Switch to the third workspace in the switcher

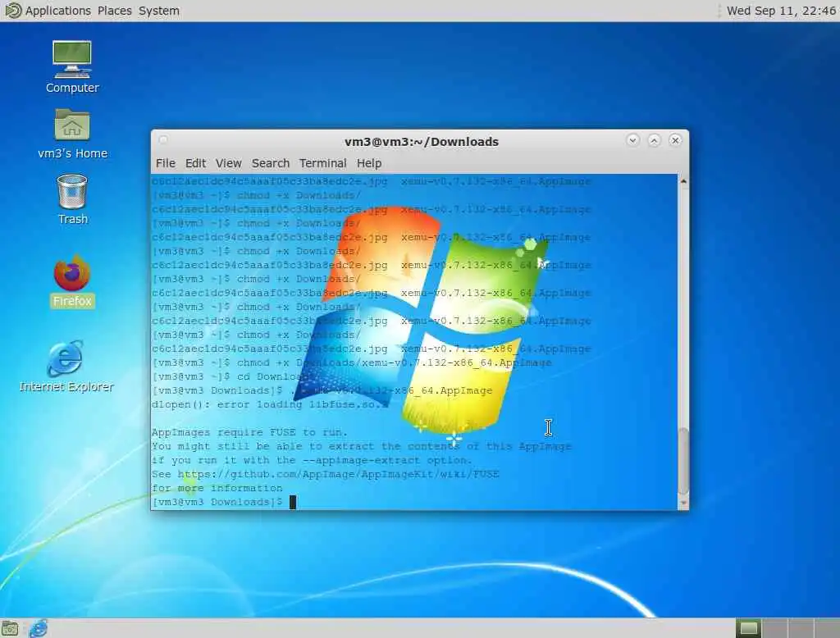[x=801, y=628]
